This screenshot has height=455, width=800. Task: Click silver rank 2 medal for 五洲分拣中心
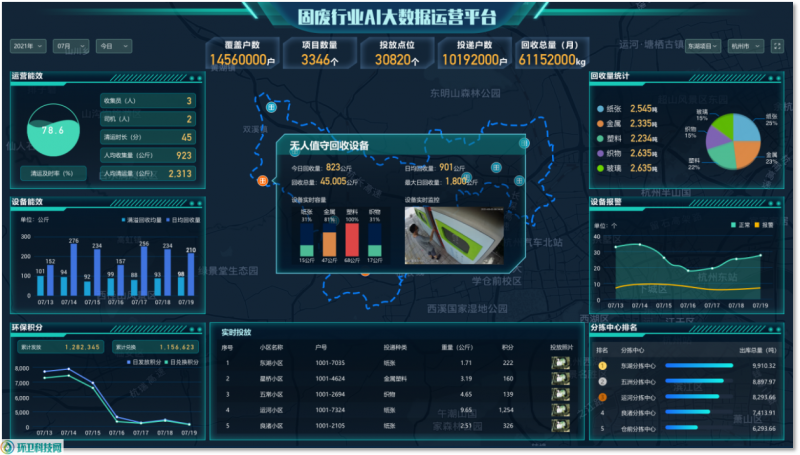click(x=602, y=382)
